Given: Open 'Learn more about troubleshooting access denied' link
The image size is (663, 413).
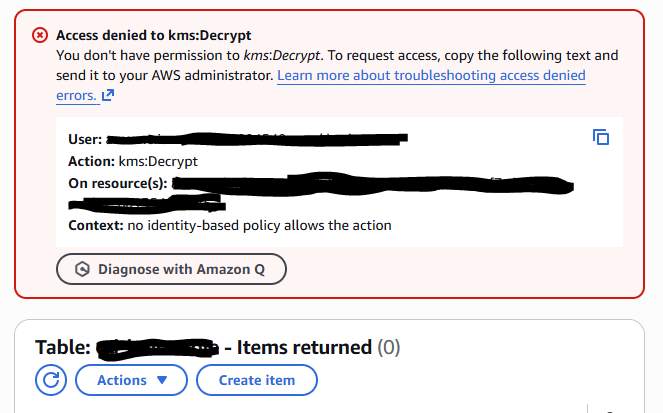Looking at the screenshot, I should coord(431,76).
